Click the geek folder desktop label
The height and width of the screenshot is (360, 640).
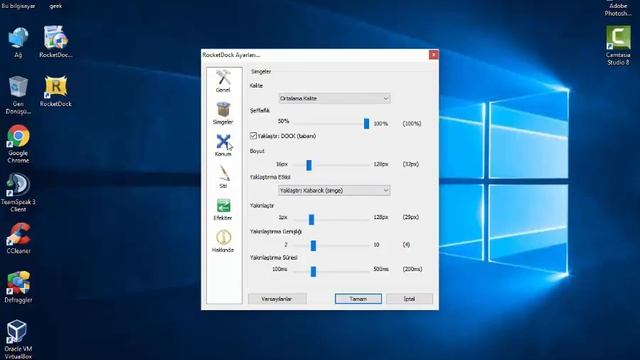click(x=56, y=6)
